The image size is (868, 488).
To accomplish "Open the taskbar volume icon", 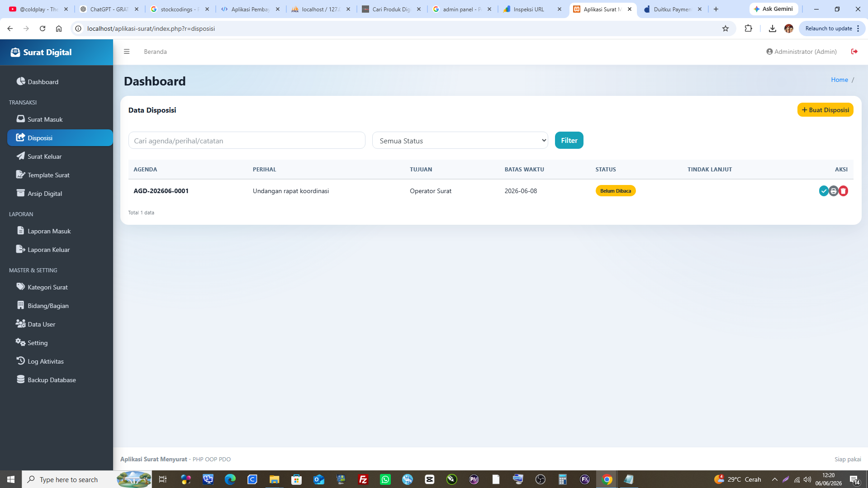I will click(807, 479).
